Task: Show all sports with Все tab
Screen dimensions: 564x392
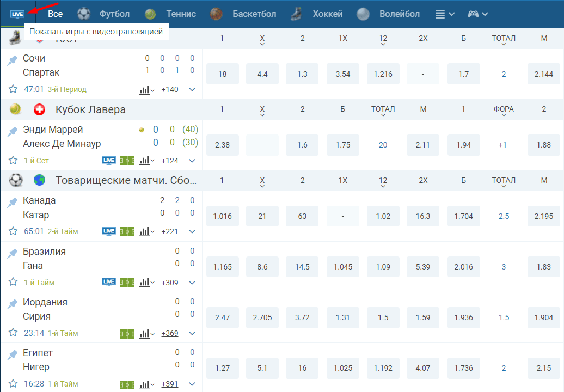Action: click(x=56, y=14)
